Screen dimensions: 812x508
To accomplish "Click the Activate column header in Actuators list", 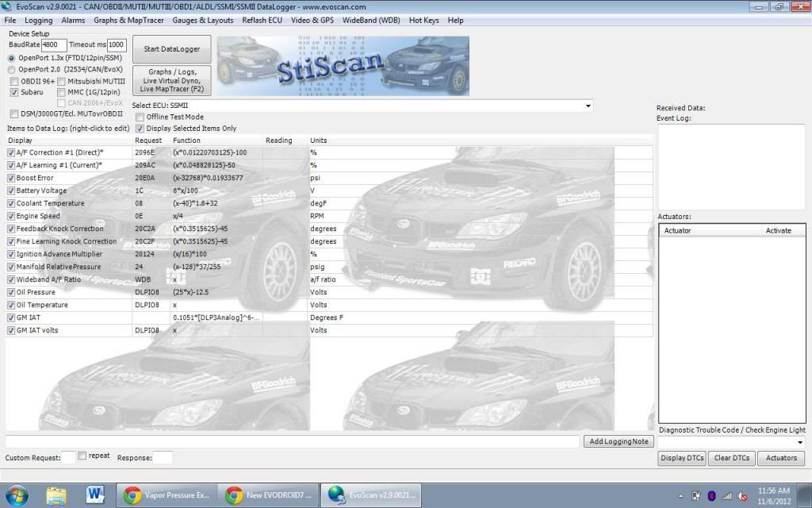I will [x=779, y=231].
